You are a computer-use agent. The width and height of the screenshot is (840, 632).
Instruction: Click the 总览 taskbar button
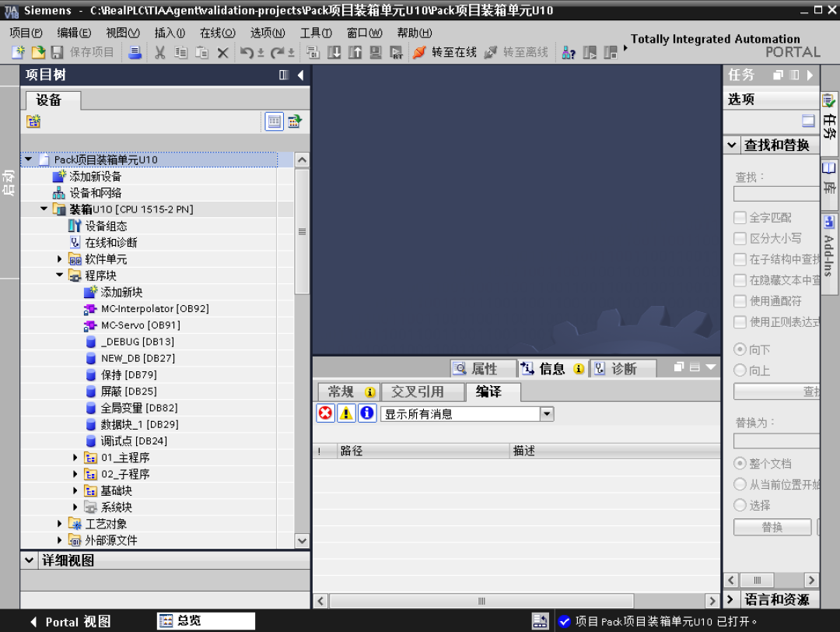pyautogui.click(x=206, y=621)
